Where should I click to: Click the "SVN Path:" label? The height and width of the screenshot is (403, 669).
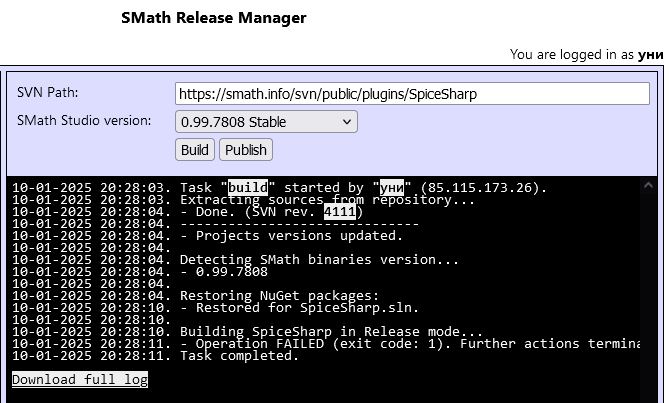coord(48,93)
